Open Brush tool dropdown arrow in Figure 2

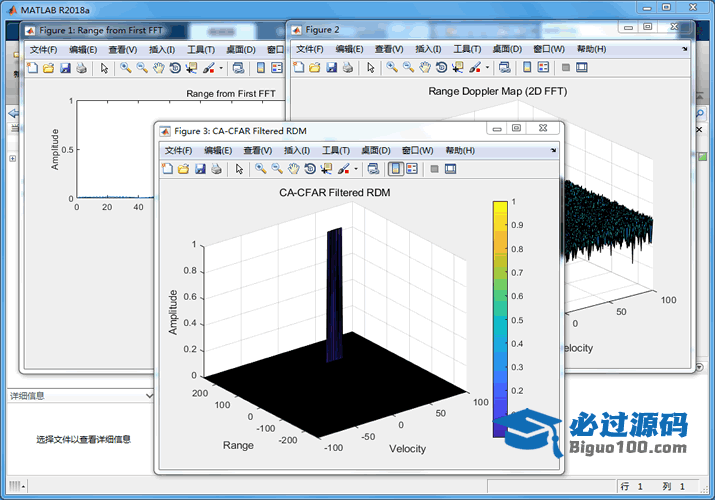click(x=488, y=68)
